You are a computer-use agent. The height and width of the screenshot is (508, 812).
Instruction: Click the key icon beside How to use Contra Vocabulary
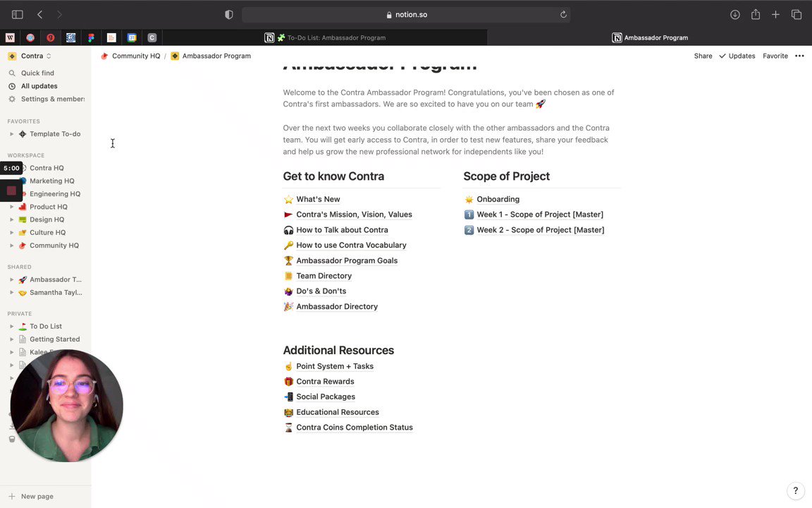click(288, 246)
